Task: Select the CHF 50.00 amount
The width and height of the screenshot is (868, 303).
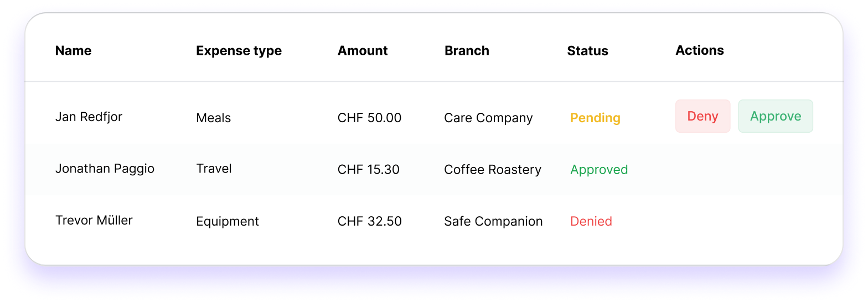Action: (x=369, y=118)
